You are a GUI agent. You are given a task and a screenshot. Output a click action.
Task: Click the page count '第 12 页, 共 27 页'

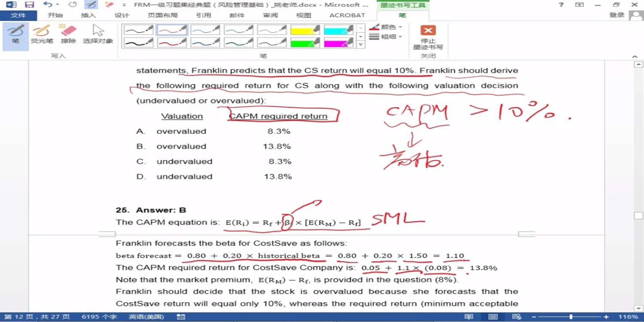click(37, 317)
